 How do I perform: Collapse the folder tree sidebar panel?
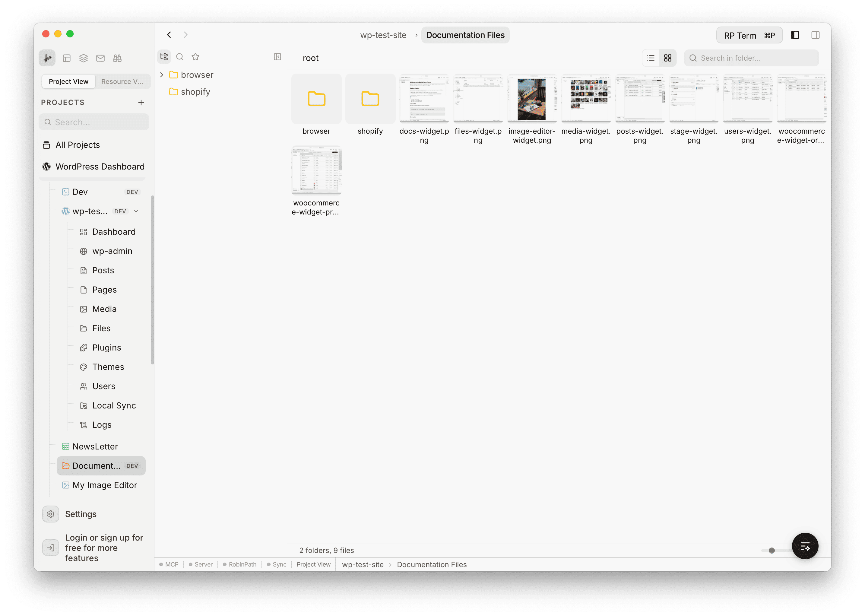pyautogui.click(x=277, y=56)
